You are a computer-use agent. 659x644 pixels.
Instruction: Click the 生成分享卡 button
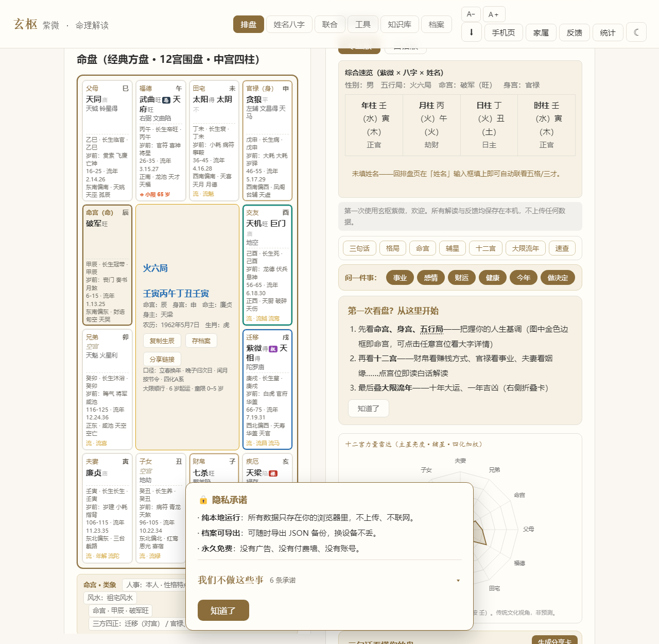pos(554,641)
